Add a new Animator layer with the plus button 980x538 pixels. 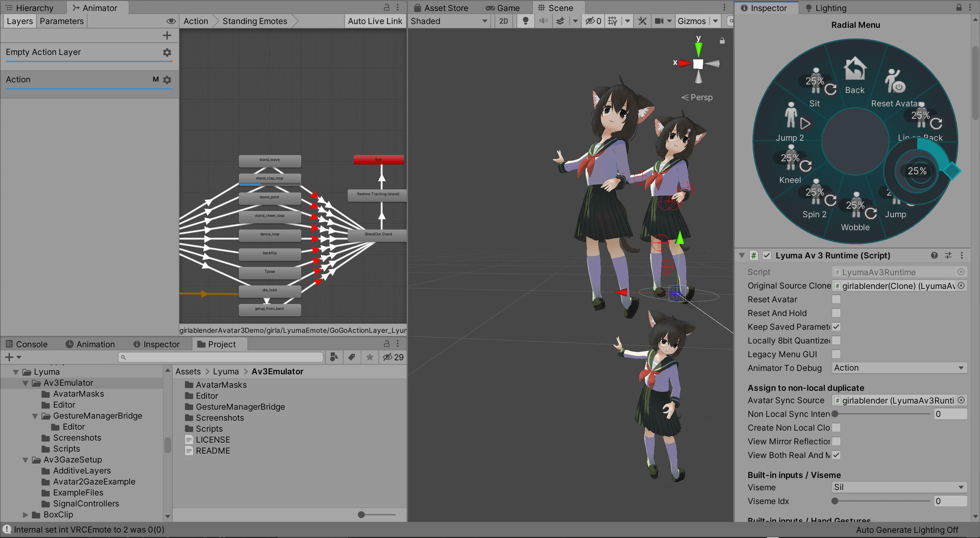point(167,35)
